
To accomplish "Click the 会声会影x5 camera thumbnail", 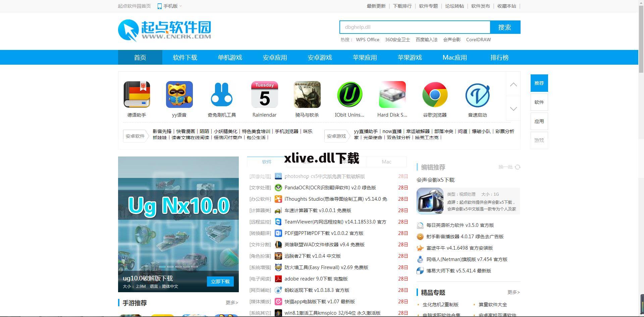I will point(430,201).
